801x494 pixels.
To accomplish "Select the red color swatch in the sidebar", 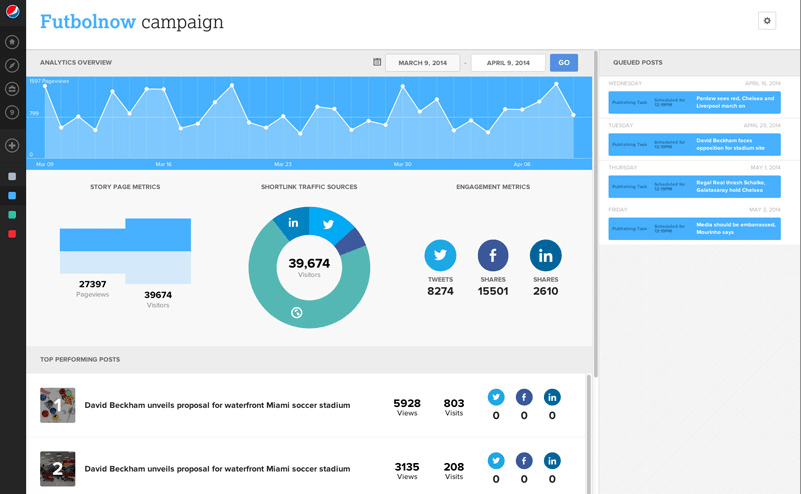I will tap(12, 234).
